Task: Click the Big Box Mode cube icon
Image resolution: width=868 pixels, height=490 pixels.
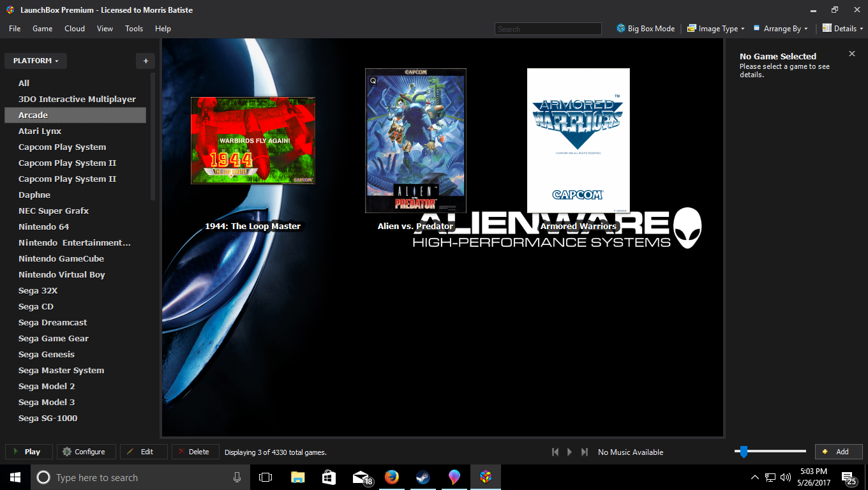Action: tap(621, 28)
